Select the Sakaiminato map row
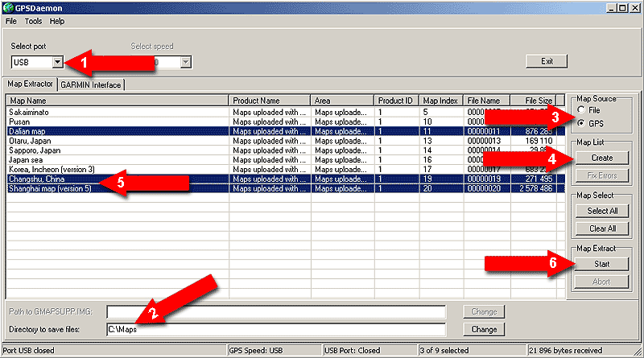Screen dimensions: 644x358 pos(286,112)
